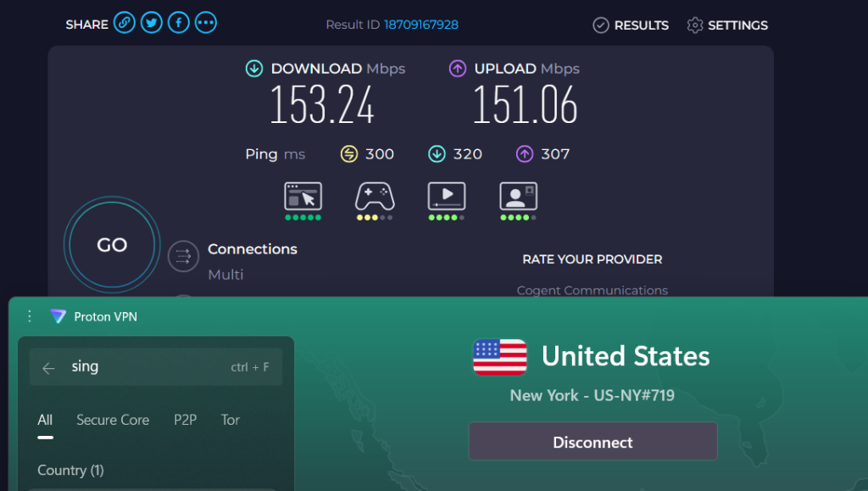The height and width of the screenshot is (491, 868).
Task: Open the Proton VPN three-dot menu
Action: [x=29, y=316]
